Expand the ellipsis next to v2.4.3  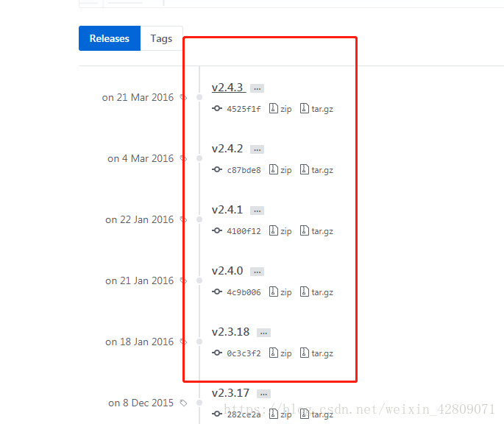point(257,88)
